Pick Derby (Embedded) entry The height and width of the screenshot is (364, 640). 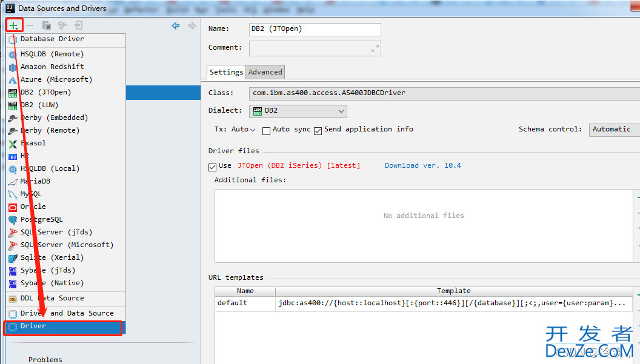(x=66, y=117)
